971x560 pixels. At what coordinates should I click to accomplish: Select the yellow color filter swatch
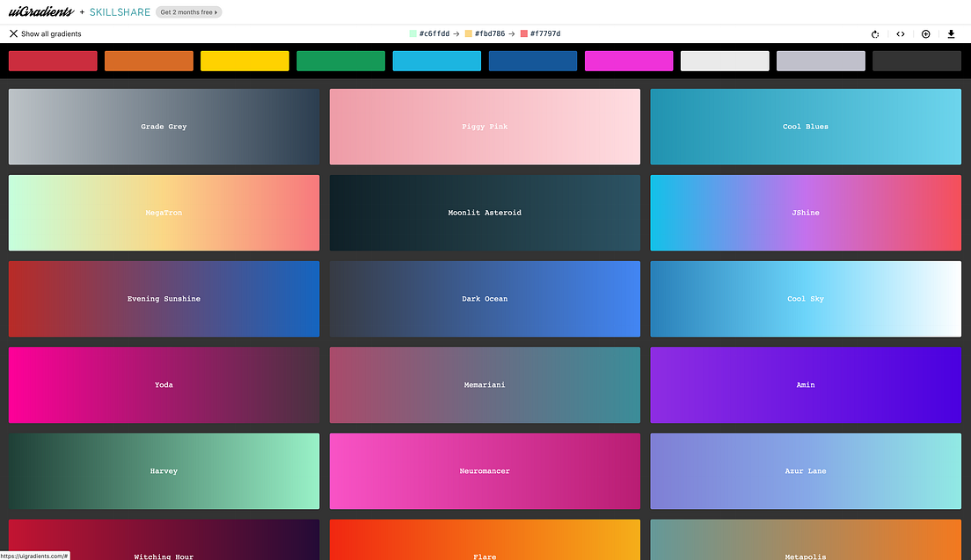[245, 61]
